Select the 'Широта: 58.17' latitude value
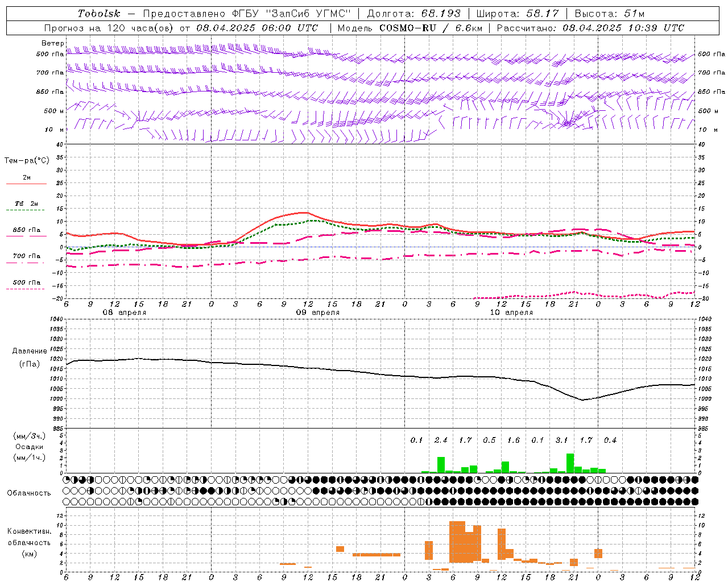 pyautogui.click(x=518, y=14)
